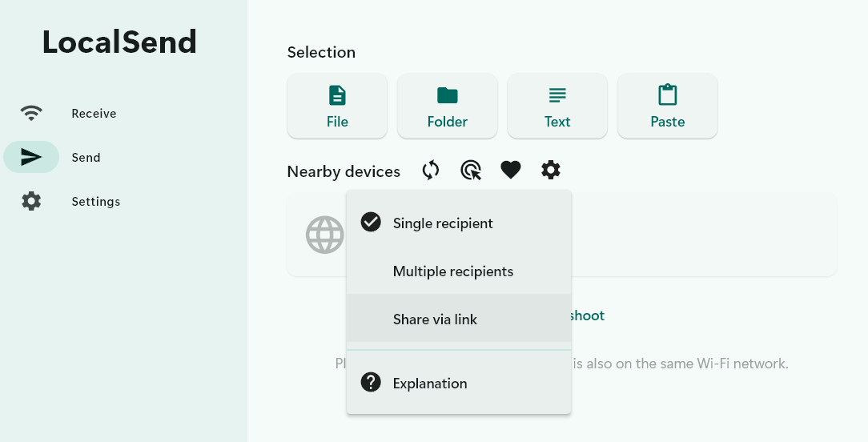This screenshot has width=868, height=442.
Task: Select the Single recipient mode
Action: 443,223
